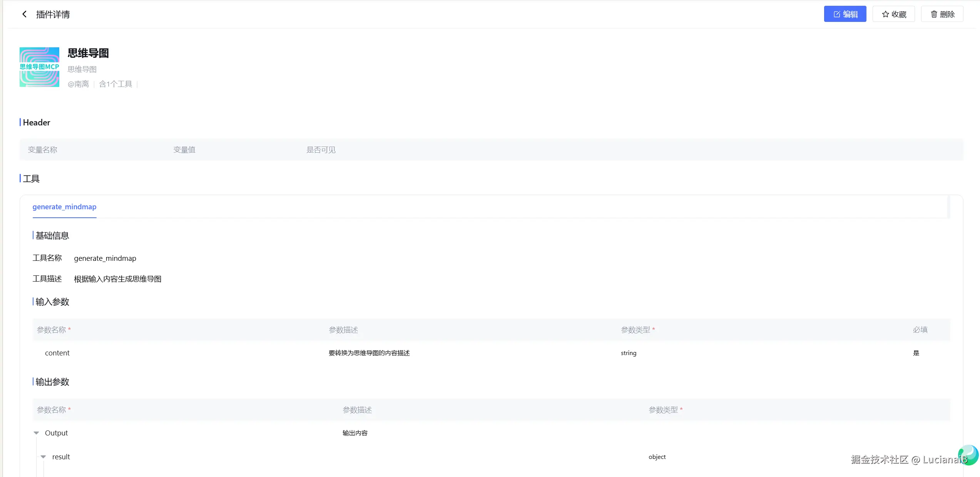Viewport: 980px width, 477px height.
Task: Click the 参数名称 input column header
Action: click(51, 330)
